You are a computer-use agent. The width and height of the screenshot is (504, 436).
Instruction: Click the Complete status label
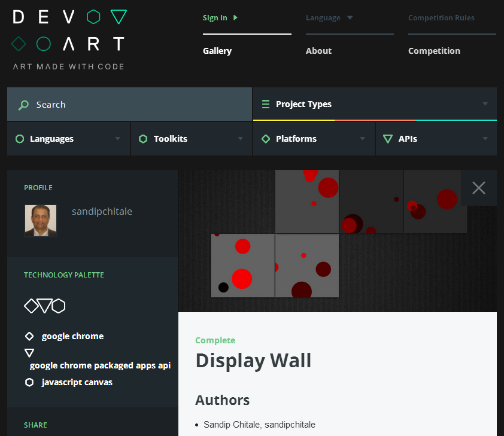pyautogui.click(x=215, y=340)
